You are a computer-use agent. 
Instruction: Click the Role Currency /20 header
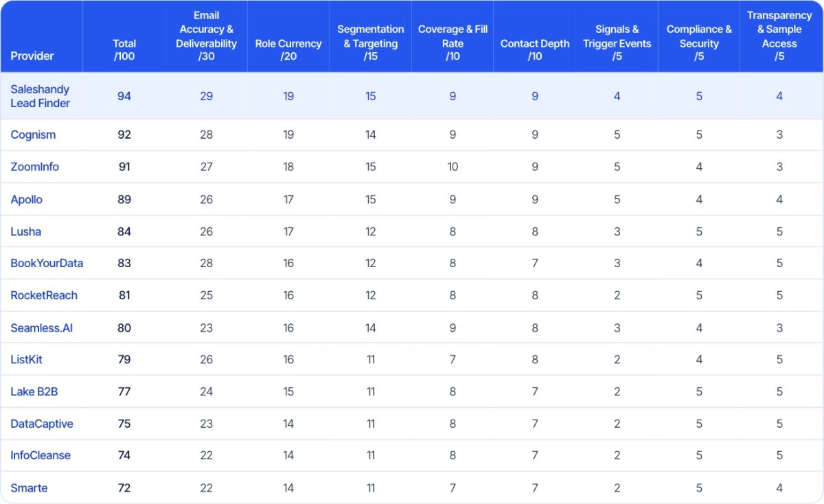(288, 49)
